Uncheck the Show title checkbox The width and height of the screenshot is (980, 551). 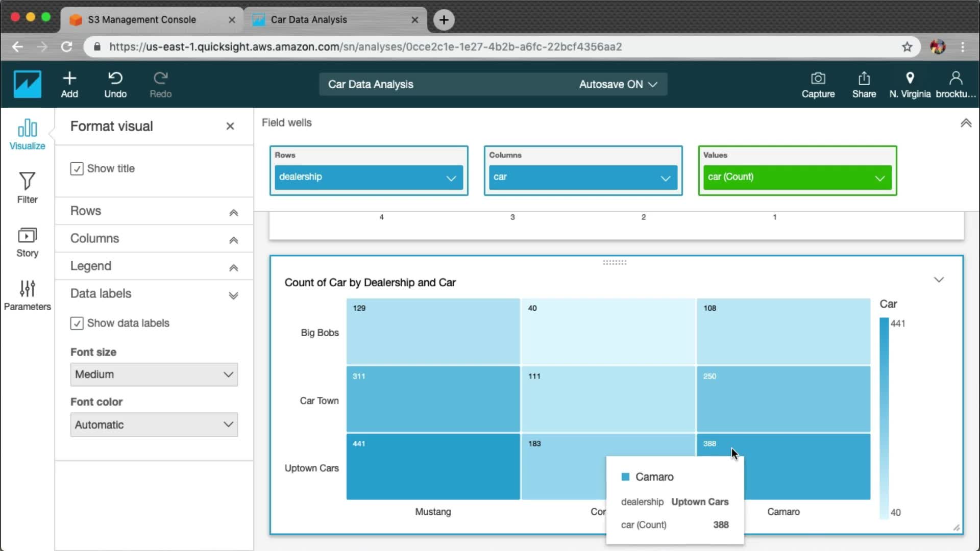[x=77, y=169]
